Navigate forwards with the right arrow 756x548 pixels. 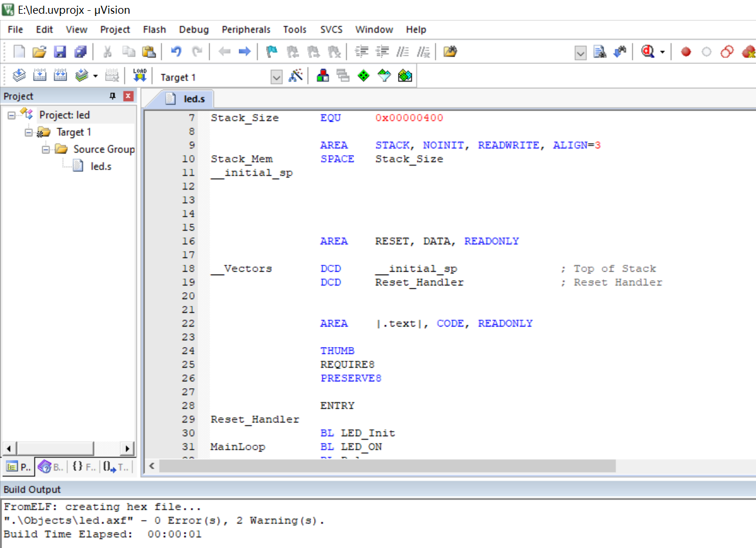coord(245,52)
